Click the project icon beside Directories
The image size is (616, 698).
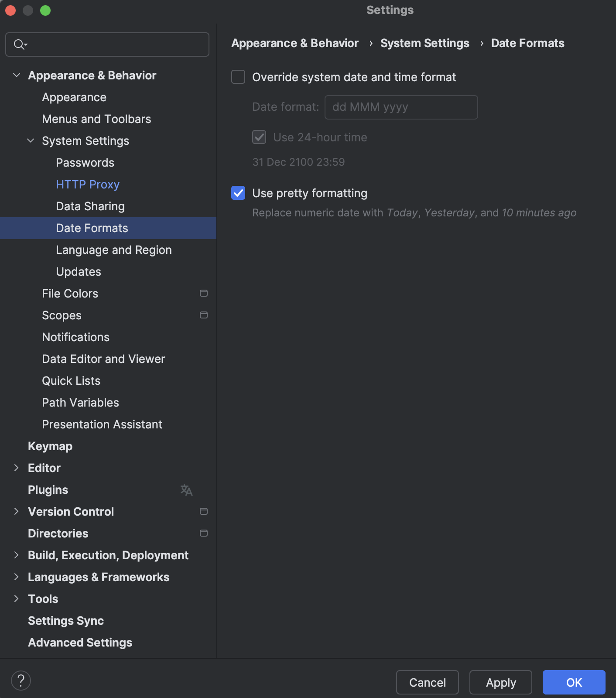pyautogui.click(x=203, y=533)
